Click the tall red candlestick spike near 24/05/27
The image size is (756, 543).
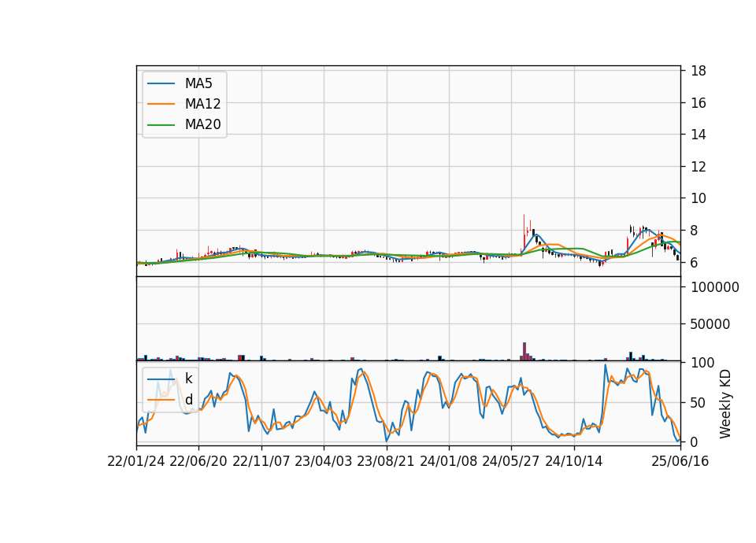(524, 231)
